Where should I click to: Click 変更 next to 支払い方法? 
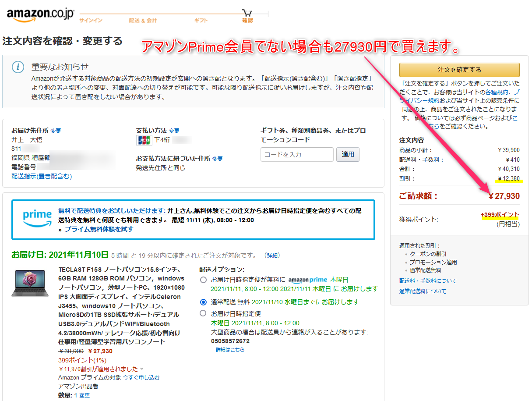(x=174, y=131)
